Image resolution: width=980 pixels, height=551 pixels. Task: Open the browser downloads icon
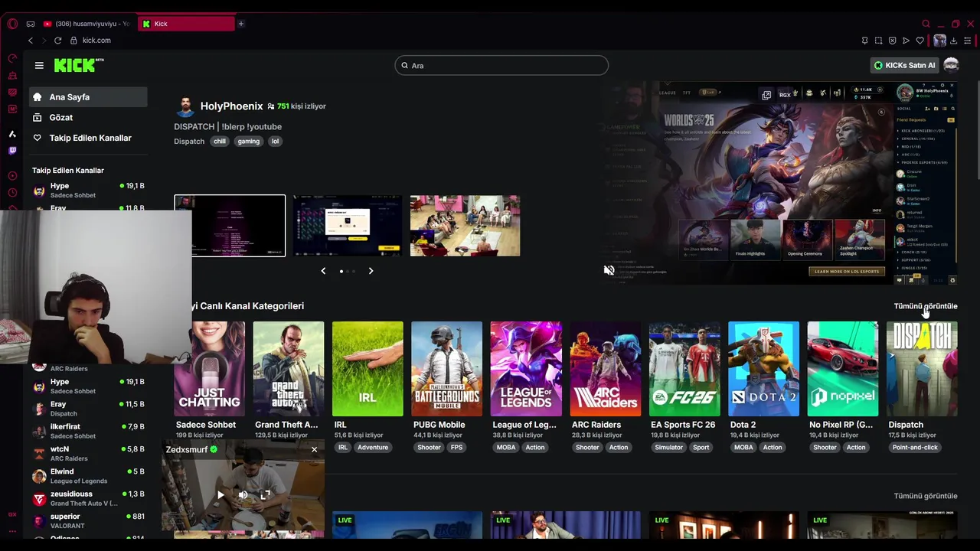pyautogui.click(x=953, y=41)
